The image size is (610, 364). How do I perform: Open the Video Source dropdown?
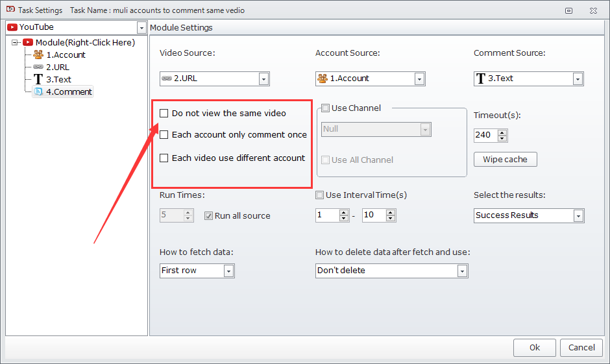coord(263,79)
